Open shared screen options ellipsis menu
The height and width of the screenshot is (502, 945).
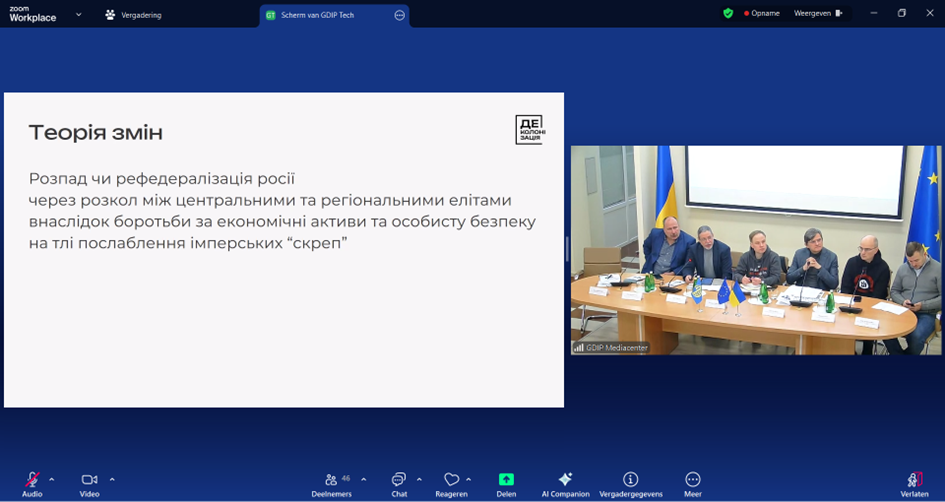click(x=400, y=15)
